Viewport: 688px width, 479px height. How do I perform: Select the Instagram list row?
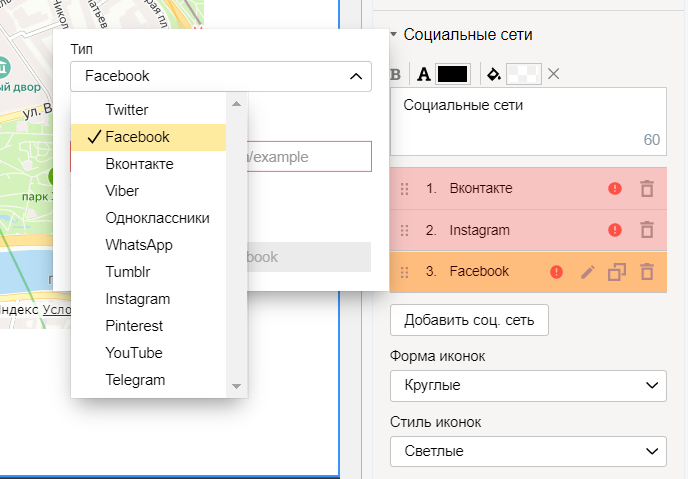pyautogui.click(x=528, y=230)
